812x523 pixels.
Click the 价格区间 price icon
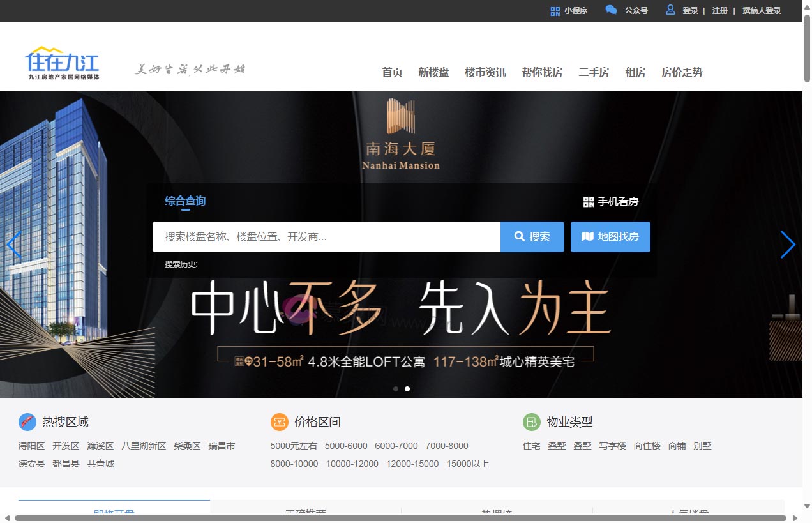[x=278, y=422]
